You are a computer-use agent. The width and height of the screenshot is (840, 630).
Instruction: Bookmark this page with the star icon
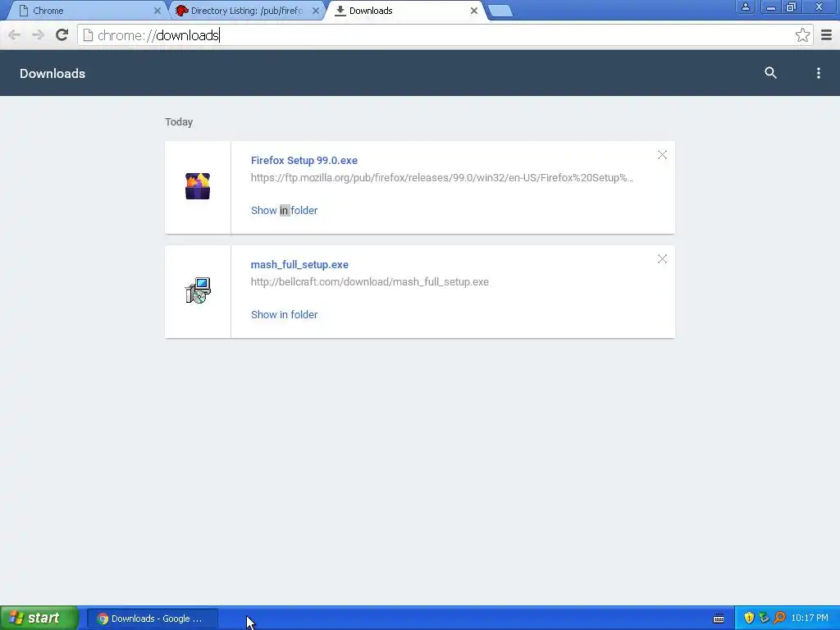pyautogui.click(x=802, y=35)
